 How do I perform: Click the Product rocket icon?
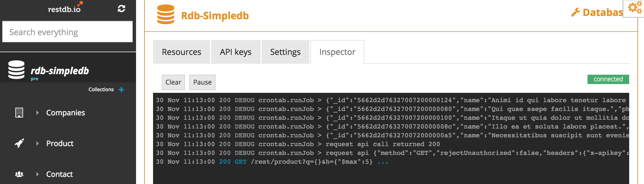coord(19,143)
